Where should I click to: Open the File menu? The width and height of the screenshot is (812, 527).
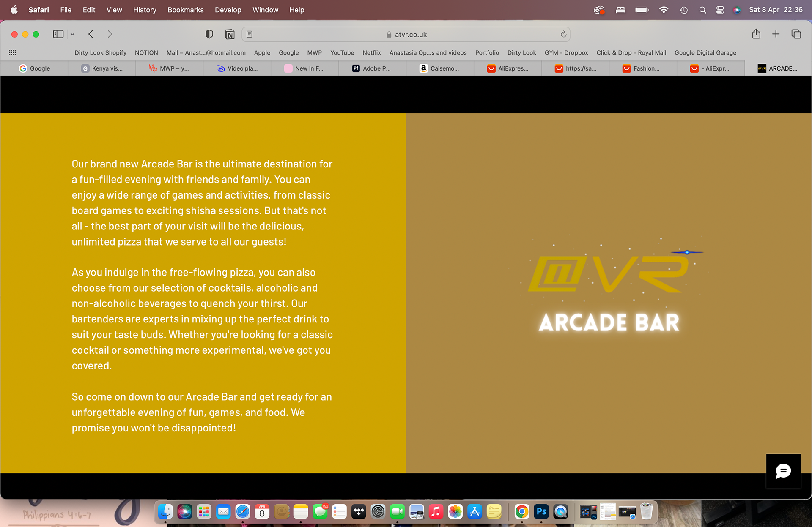tap(66, 10)
